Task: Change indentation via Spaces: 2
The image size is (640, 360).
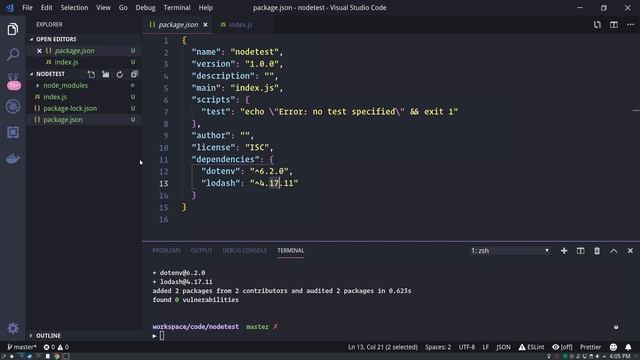Action: point(438,347)
